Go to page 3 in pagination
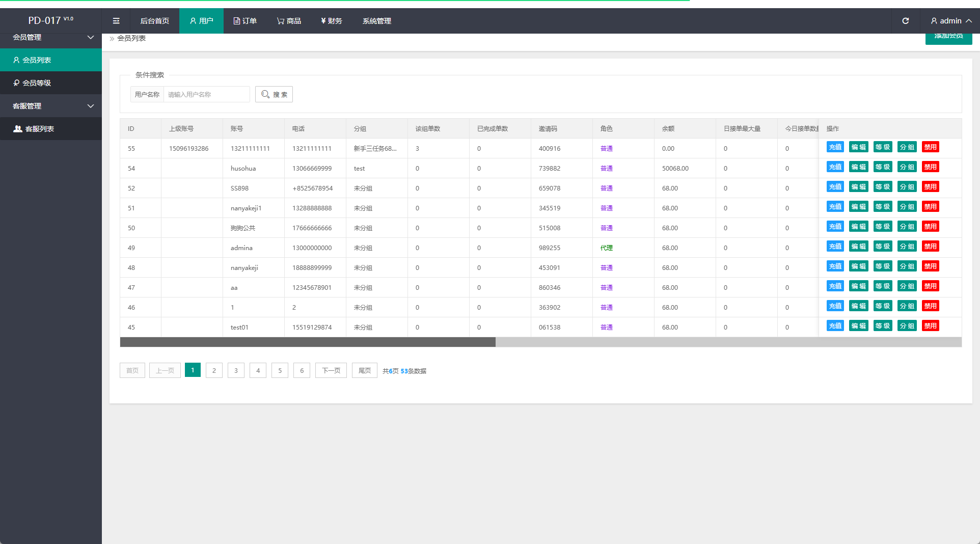The width and height of the screenshot is (980, 544). point(236,370)
